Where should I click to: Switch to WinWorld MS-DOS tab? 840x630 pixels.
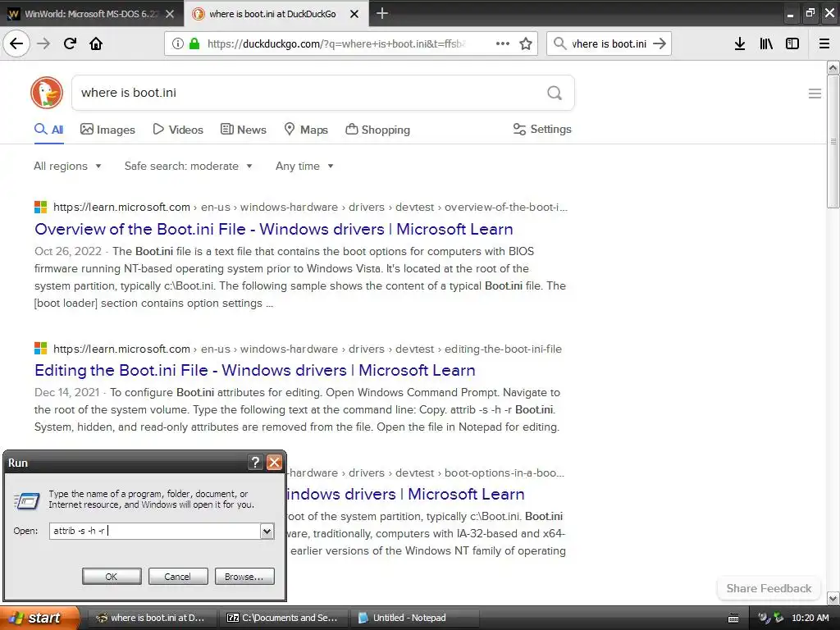tap(92, 14)
